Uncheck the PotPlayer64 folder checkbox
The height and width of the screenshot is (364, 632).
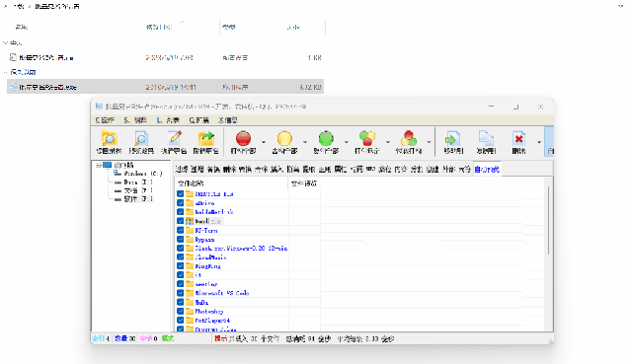pos(180,321)
